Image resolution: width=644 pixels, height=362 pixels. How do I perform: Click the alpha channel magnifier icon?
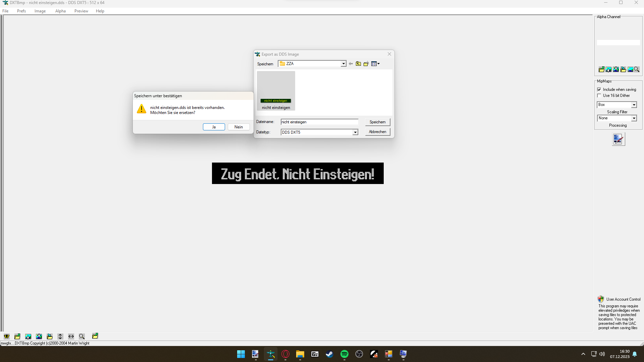coord(637,69)
